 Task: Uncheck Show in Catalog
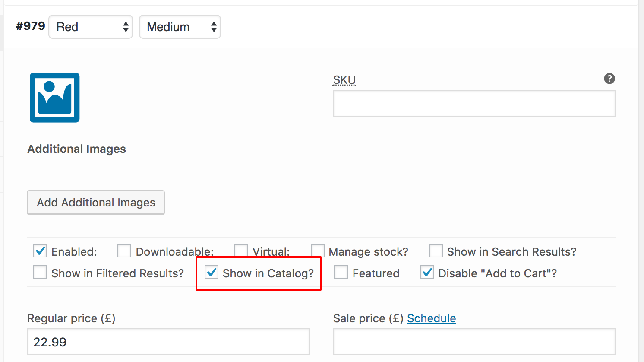[211, 273]
